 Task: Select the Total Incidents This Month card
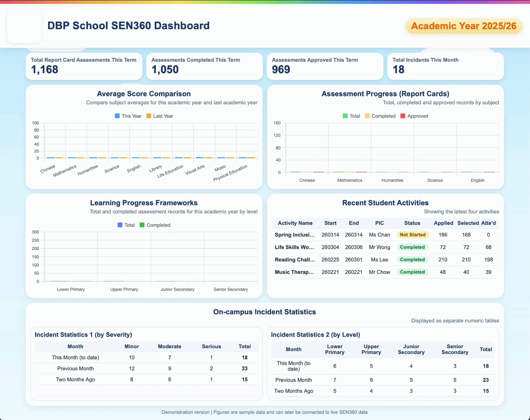click(445, 66)
